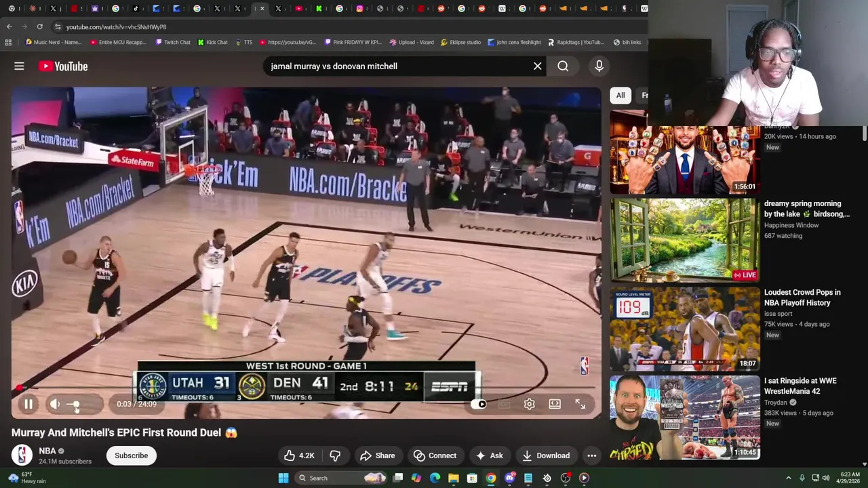Open Discord from taskbar
Image resolution: width=868 pixels, height=488 pixels.
509,478
